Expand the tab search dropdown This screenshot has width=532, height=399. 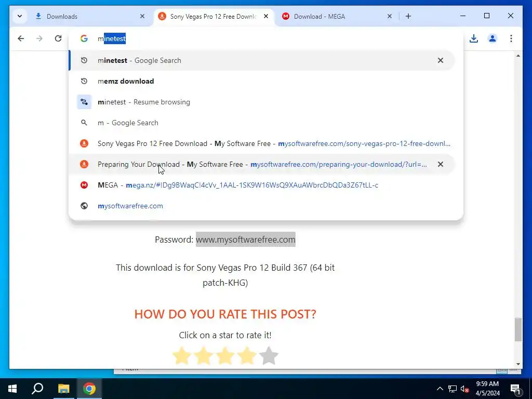click(20, 16)
